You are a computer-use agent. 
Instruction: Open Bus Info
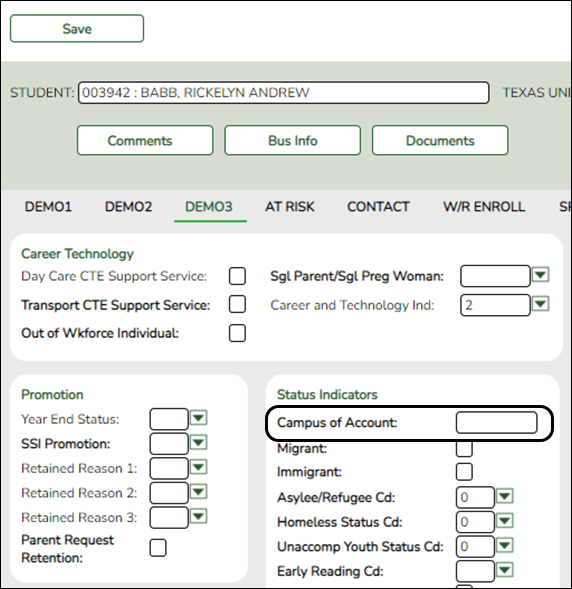click(293, 140)
